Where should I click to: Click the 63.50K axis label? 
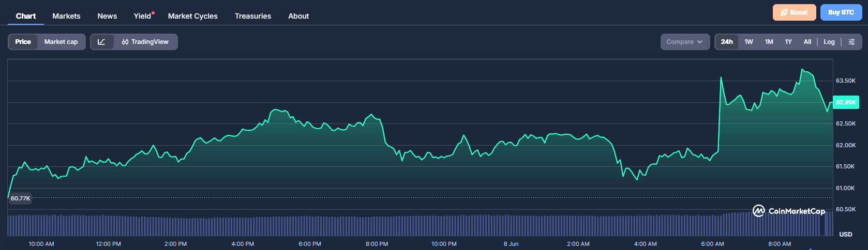[846, 81]
